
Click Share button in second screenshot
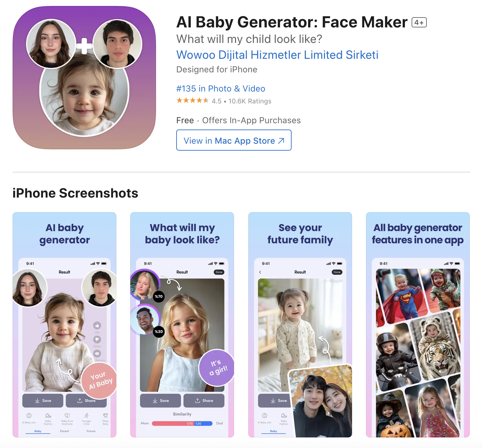[204, 400]
